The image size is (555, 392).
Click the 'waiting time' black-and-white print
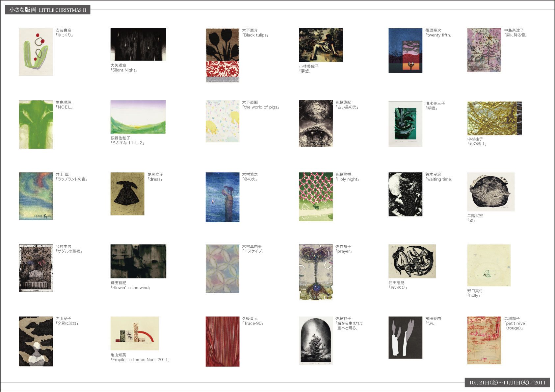tap(405, 194)
